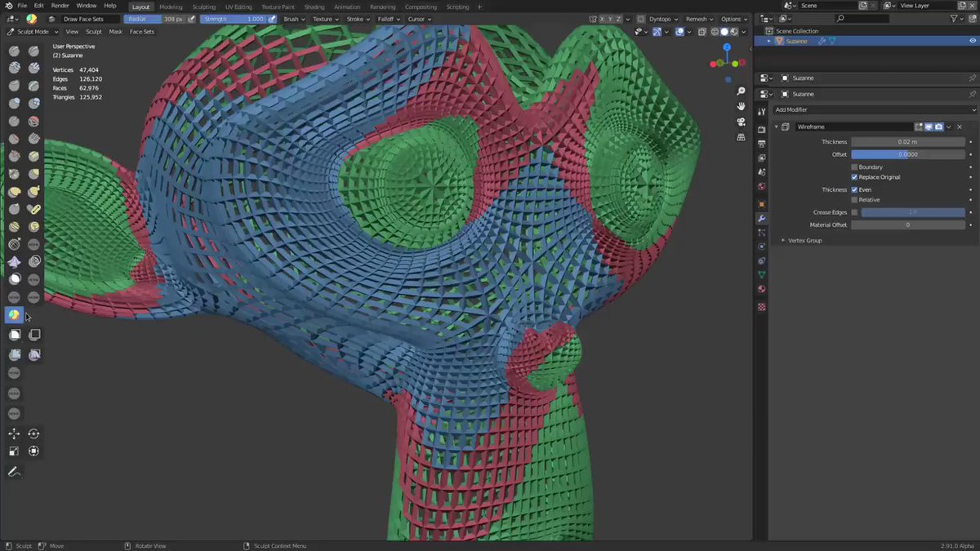Adjust the brush Radius slider
The width and height of the screenshot is (980, 551).
tap(154, 19)
